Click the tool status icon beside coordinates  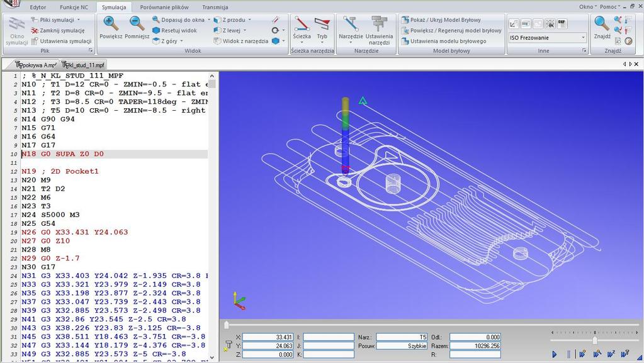tap(229, 346)
